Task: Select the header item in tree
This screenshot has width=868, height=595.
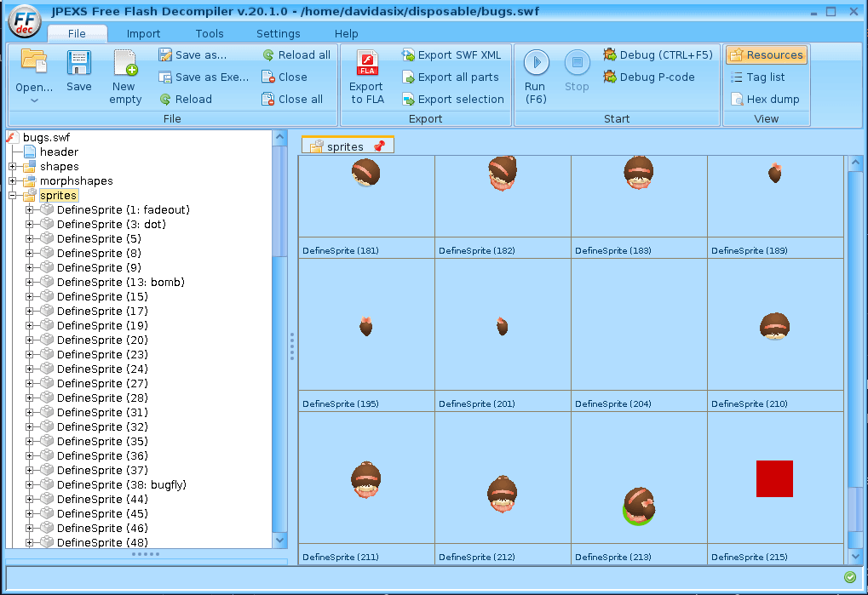Action: (x=59, y=152)
